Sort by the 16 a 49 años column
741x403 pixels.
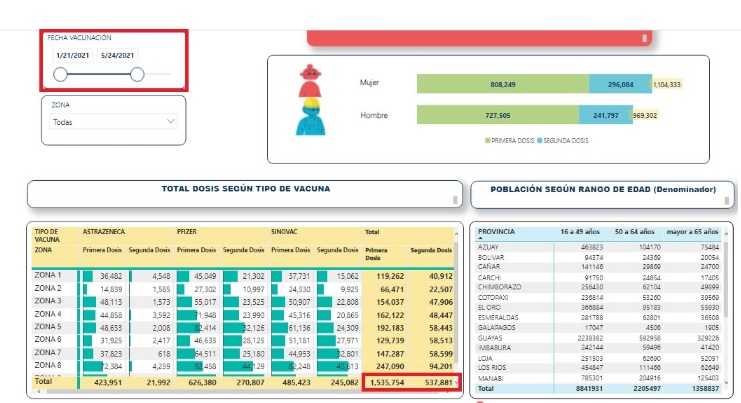click(x=583, y=230)
